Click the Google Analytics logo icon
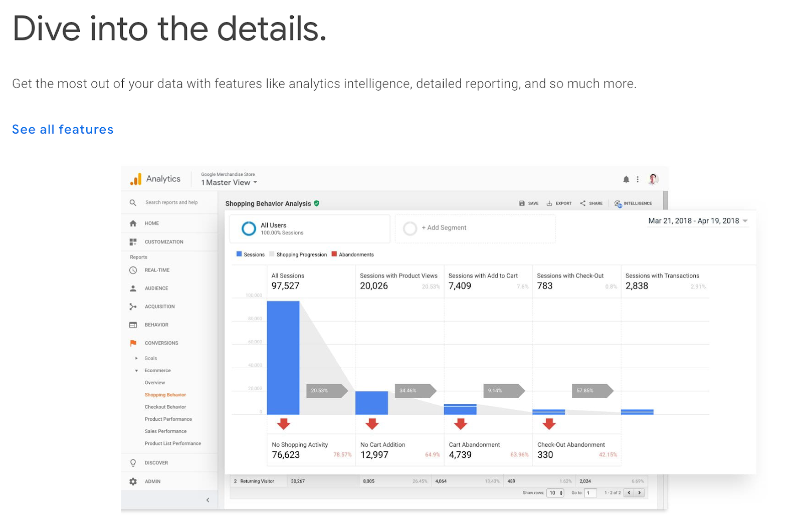This screenshot has height=532, width=802. pyautogui.click(x=135, y=179)
